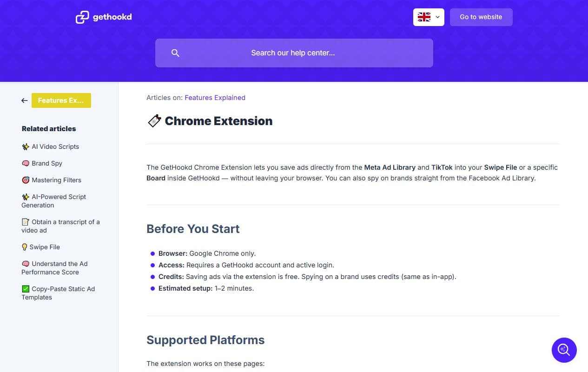The height and width of the screenshot is (372, 588).
Task: Click the Credits: Saving ads line
Action: click(307, 277)
